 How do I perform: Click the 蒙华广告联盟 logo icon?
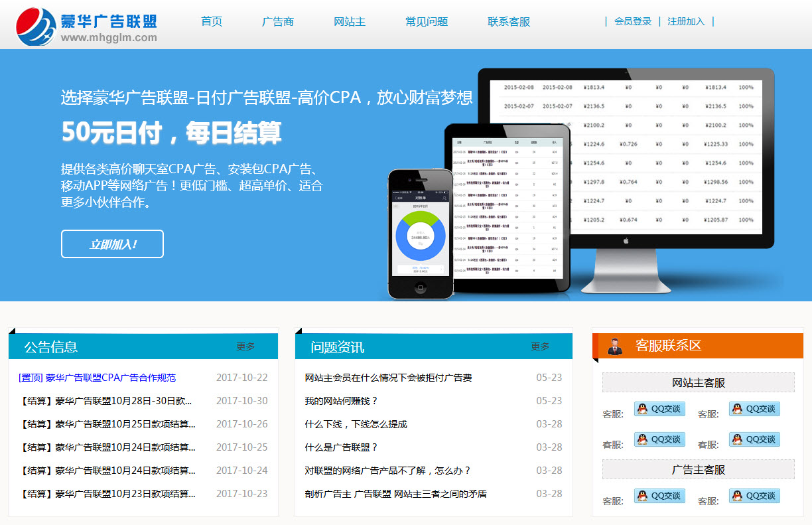tap(36, 25)
